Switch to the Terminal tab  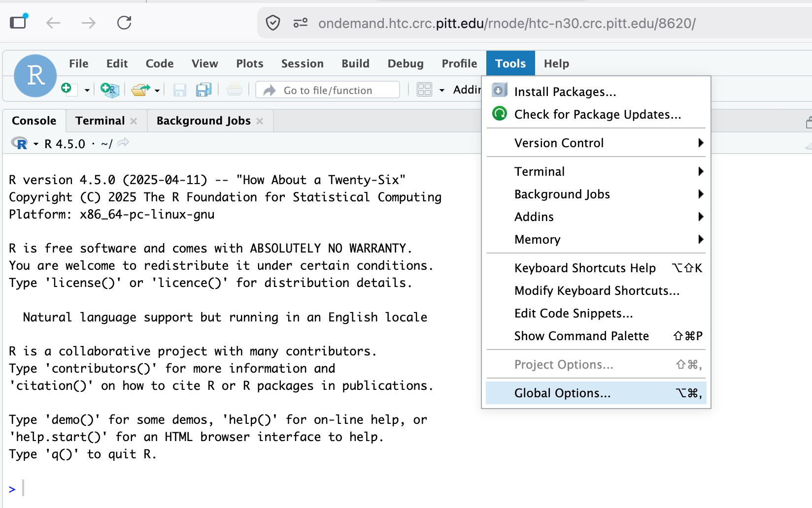pos(100,121)
